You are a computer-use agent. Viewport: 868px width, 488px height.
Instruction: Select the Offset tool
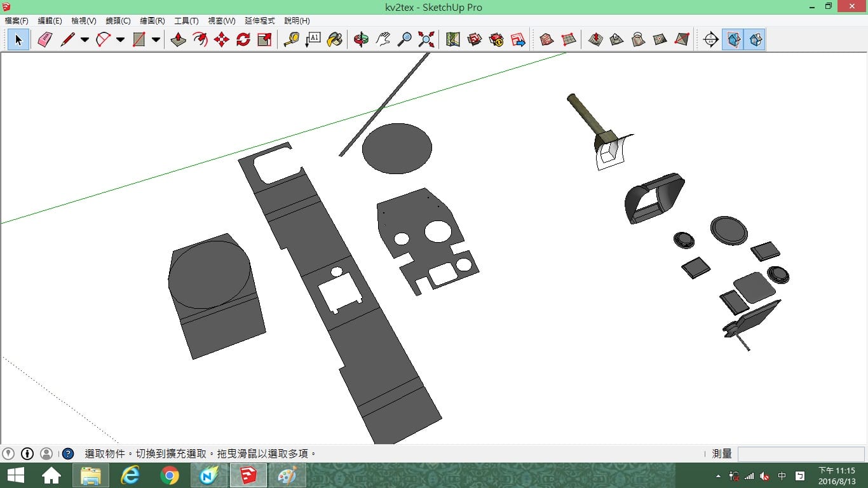coord(200,40)
